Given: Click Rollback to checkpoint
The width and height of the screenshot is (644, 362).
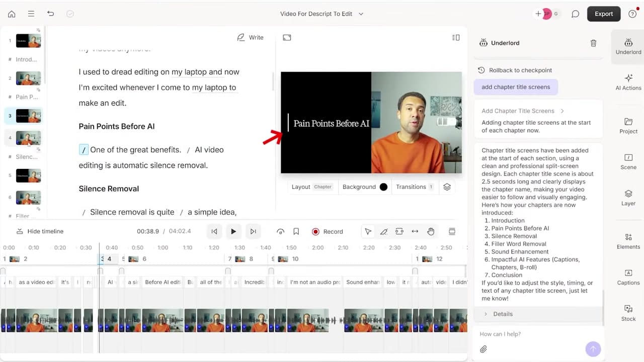Looking at the screenshot, I should pyautogui.click(x=515, y=70).
